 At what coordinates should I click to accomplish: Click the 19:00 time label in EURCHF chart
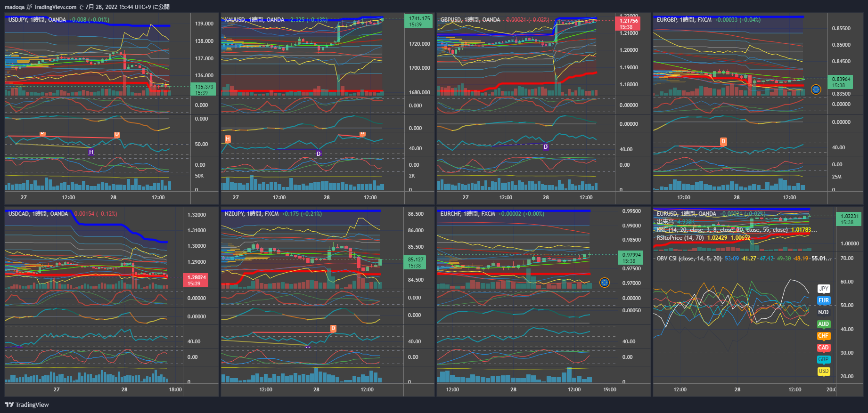pos(610,389)
